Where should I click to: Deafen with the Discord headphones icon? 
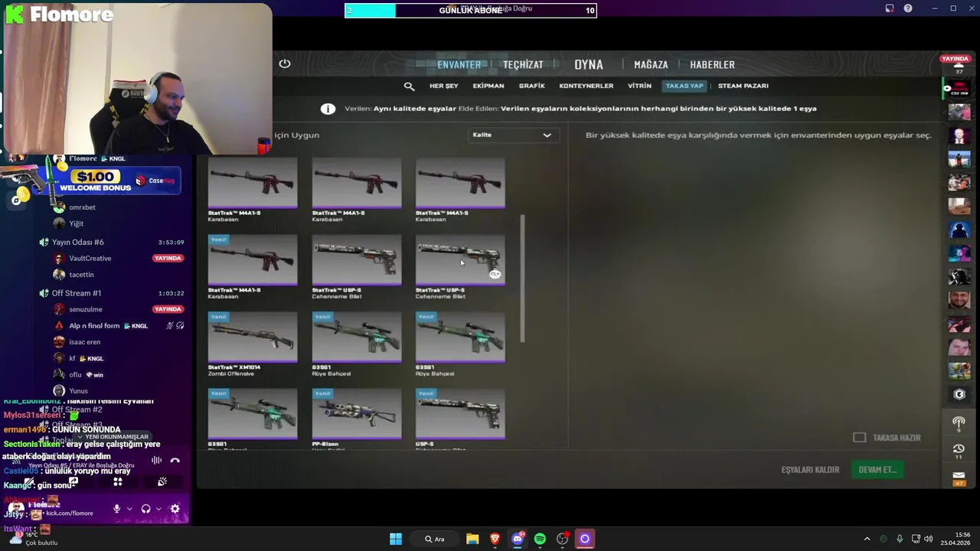click(x=145, y=509)
